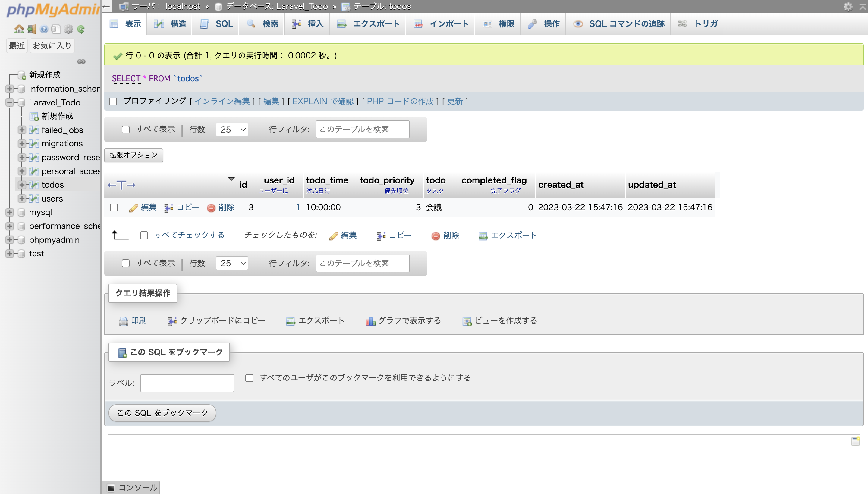
Task: Expand the phpmyadmin database node
Action: tap(10, 240)
